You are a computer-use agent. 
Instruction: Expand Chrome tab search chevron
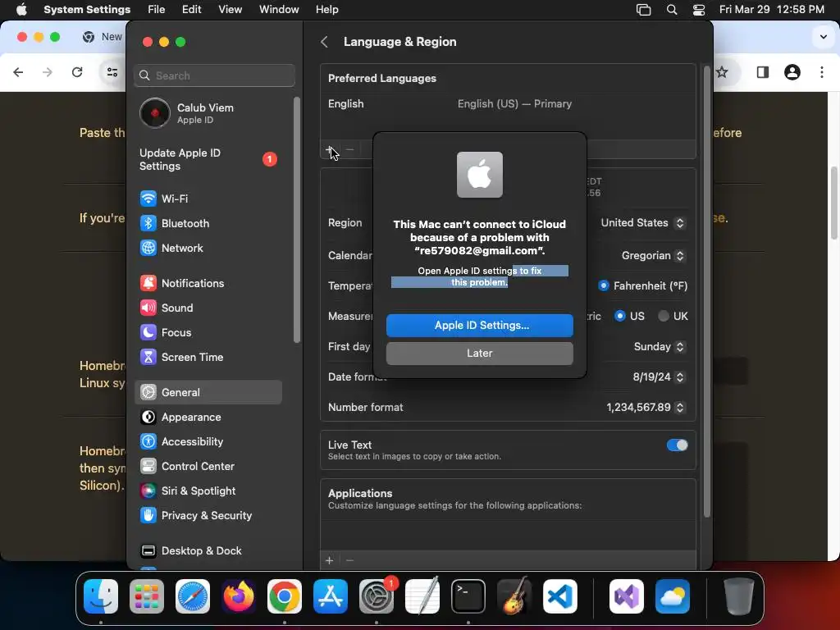[824, 37]
